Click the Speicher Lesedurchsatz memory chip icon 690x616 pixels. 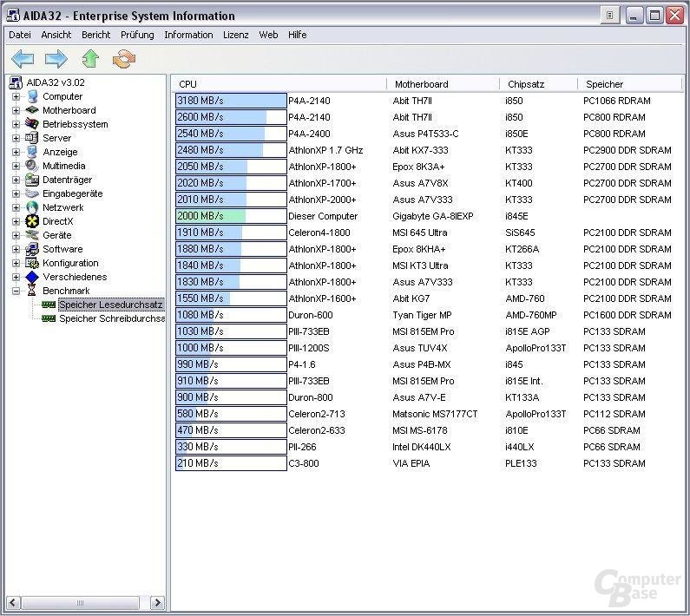pos(49,305)
